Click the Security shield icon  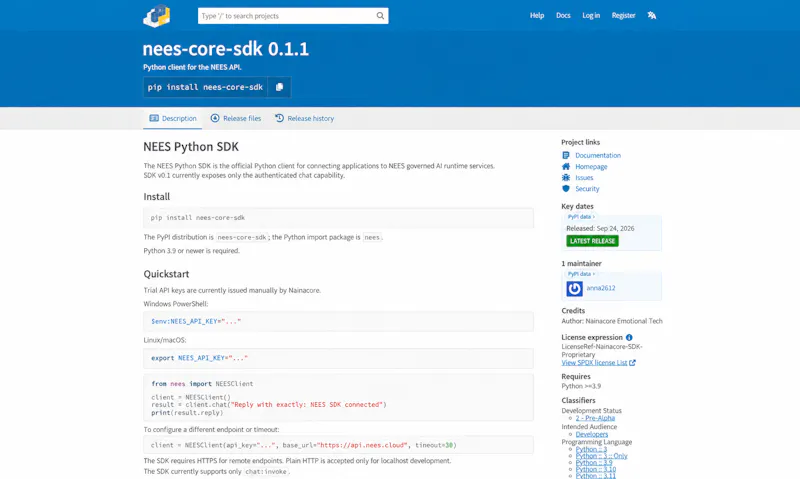pyautogui.click(x=565, y=189)
